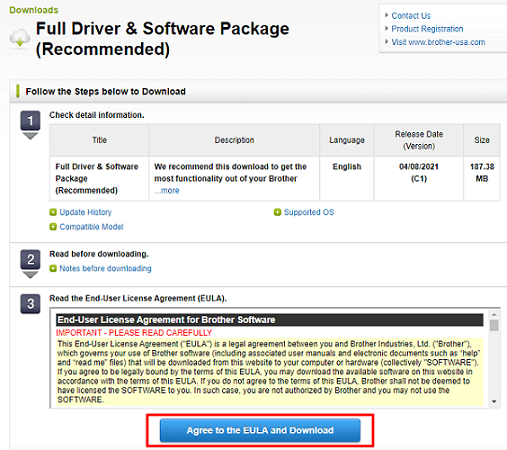
Task: Click the step 3 number badge
Action: pyautogui.click(x=30, y=304)
